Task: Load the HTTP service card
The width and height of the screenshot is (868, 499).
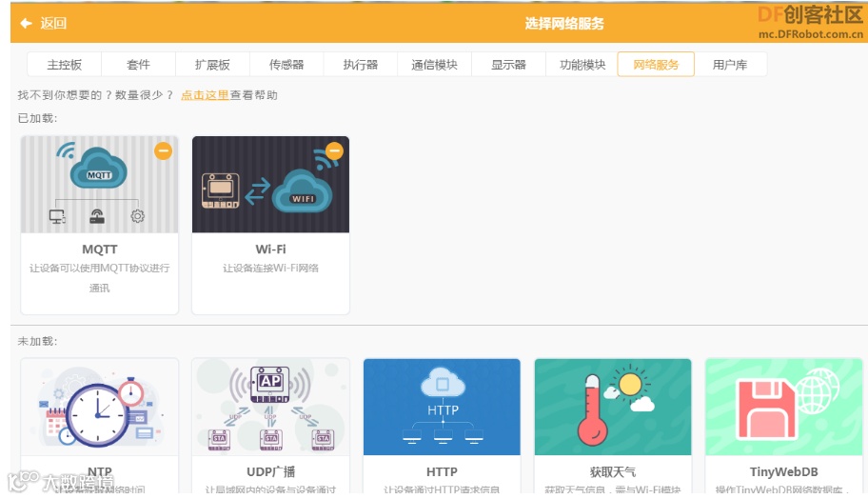Action: 442,426
